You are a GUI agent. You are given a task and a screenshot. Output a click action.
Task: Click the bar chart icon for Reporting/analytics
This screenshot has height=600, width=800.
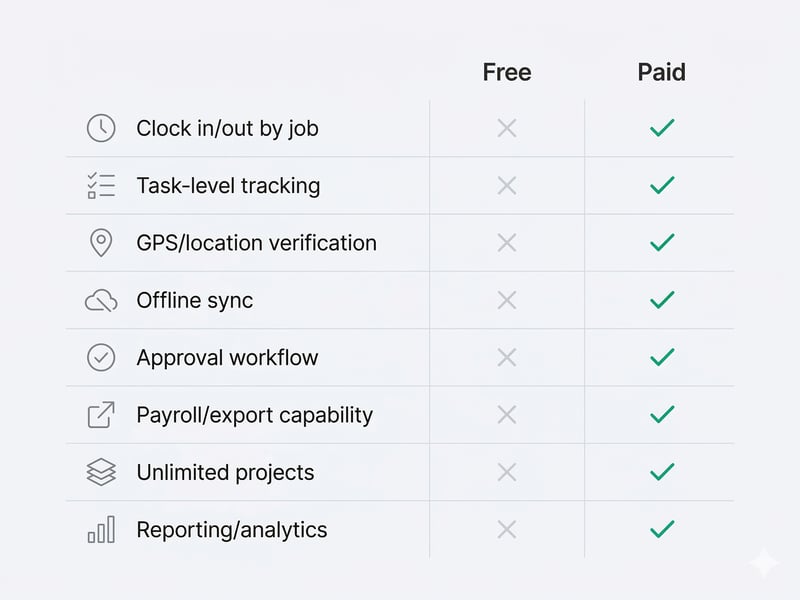click(101, 530)
